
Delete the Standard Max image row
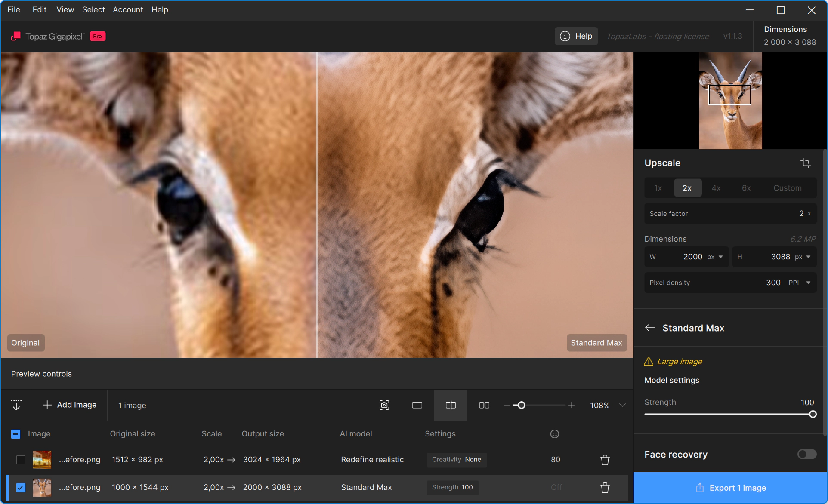point(605,487)
